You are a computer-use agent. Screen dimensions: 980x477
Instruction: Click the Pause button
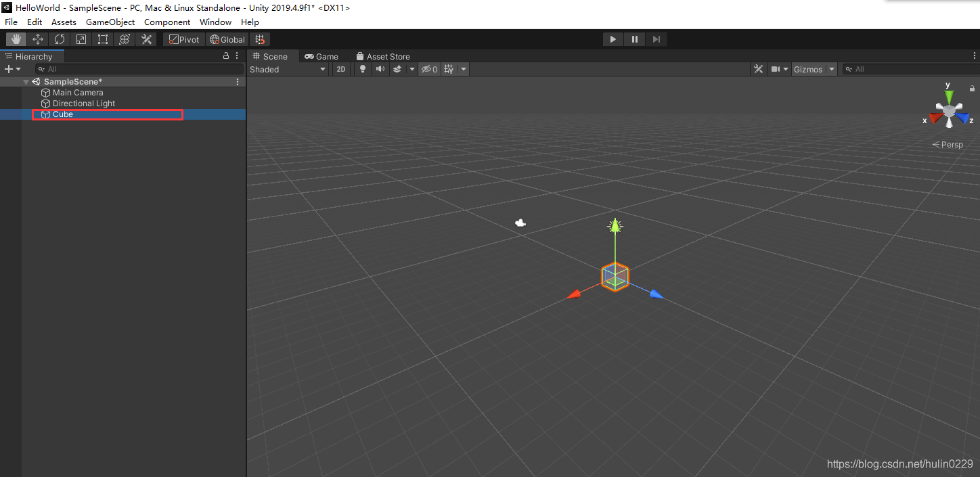click(635, 39)
